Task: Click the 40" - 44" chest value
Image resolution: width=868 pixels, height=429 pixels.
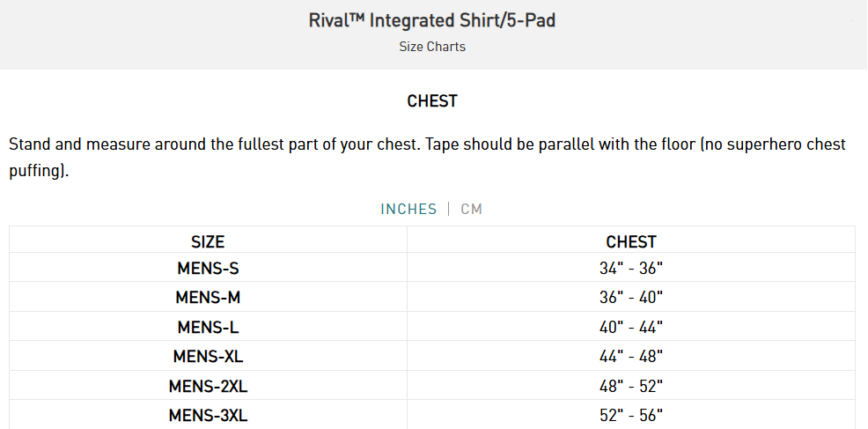Action: click(x=631, y=327)
